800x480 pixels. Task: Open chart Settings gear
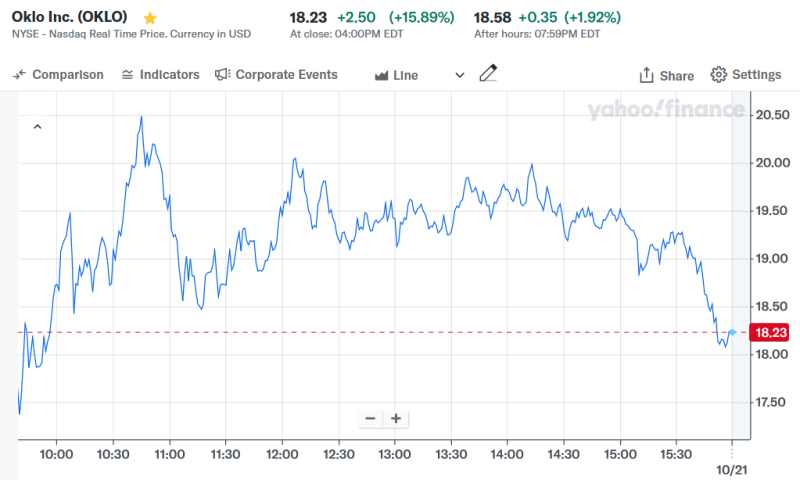[718, 75]
